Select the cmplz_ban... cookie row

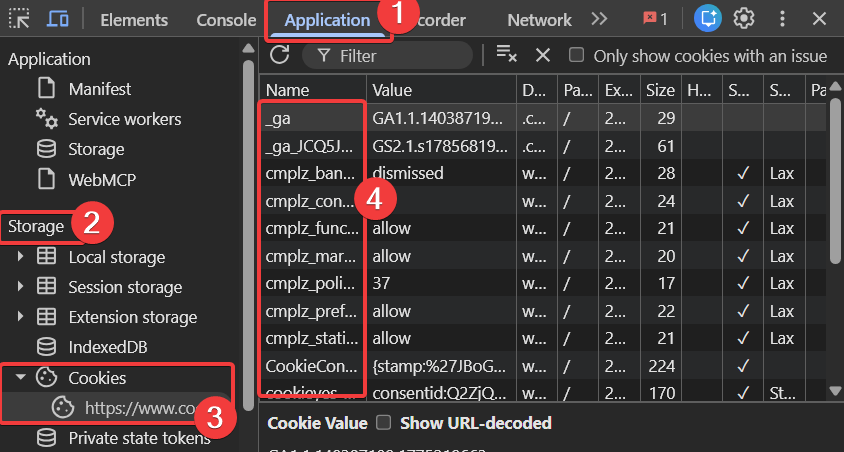[544, 173]
